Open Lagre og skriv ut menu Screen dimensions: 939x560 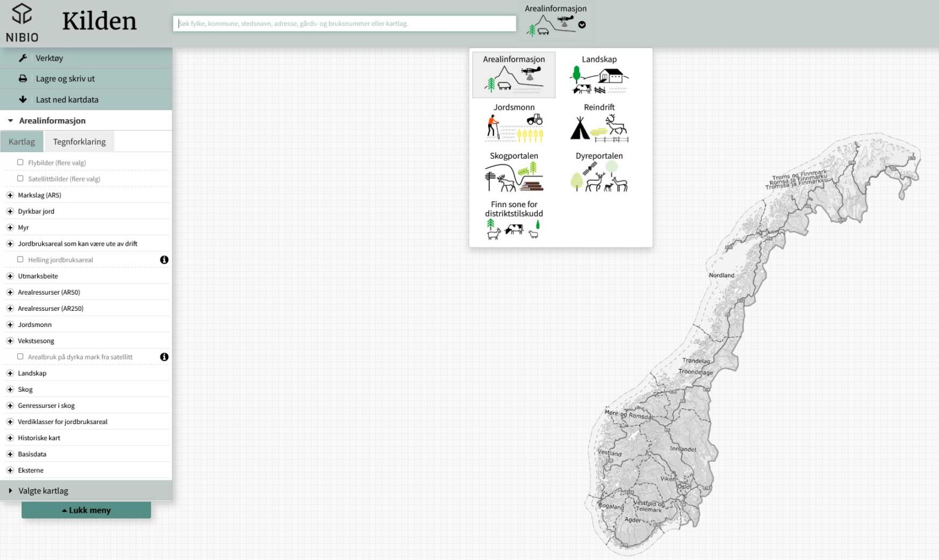[x=86, y=78]
